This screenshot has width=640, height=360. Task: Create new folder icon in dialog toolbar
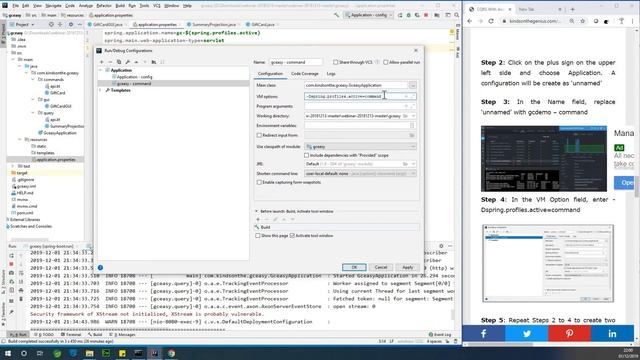pyautogui.click(x=154, y=62)
